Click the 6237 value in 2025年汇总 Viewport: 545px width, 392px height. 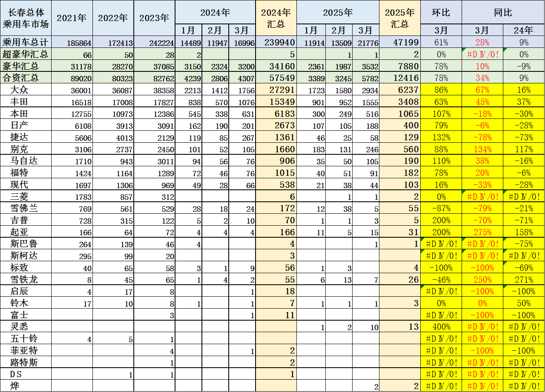(x=399, y=90)
